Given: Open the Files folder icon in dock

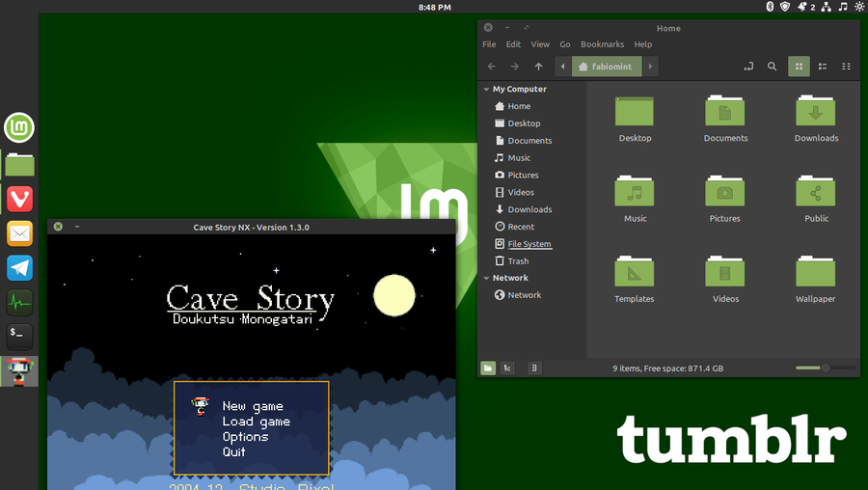Looking at the screenshot, I should 19,164.
